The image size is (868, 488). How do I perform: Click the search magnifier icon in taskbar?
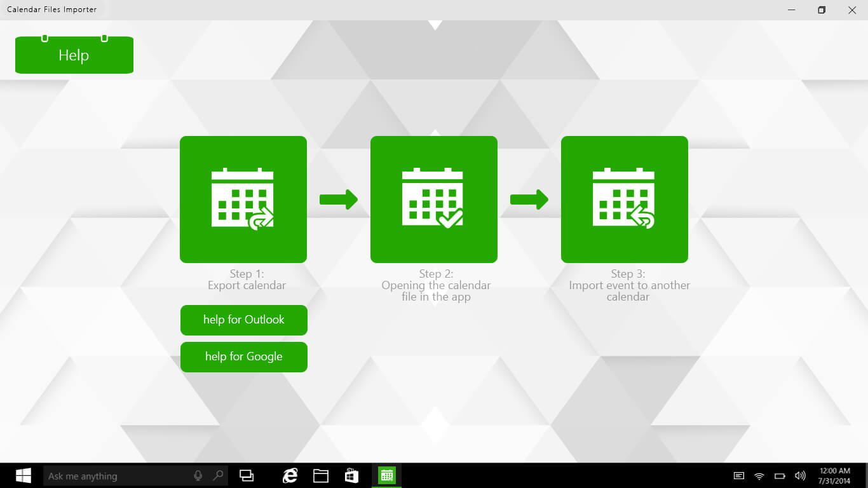(x=218, y=475)
